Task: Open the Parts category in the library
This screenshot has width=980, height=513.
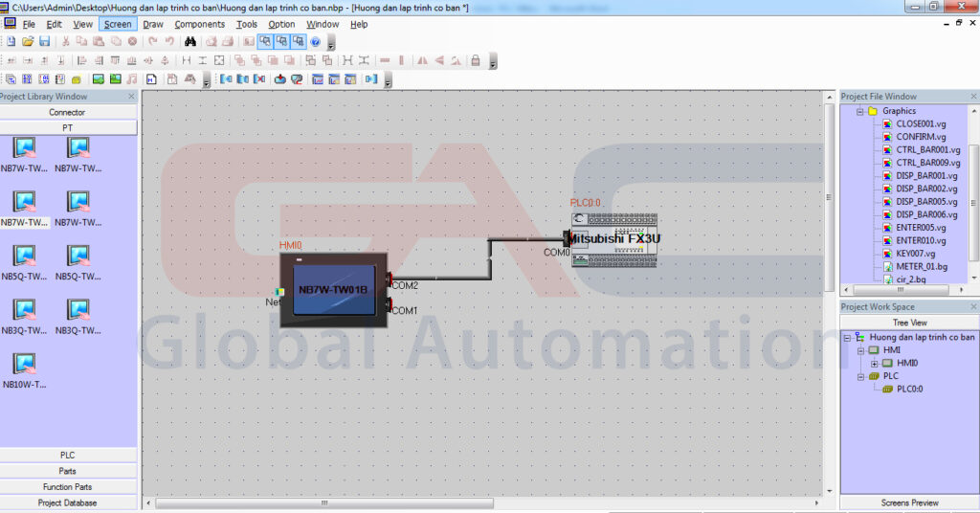Action: tap(68, 471)
